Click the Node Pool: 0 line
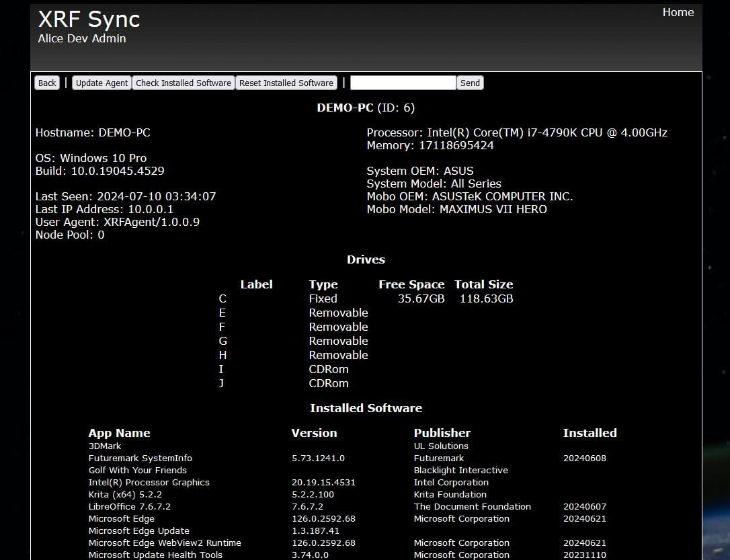This screenshot has width=730, height=560. (x=70, y=235)
